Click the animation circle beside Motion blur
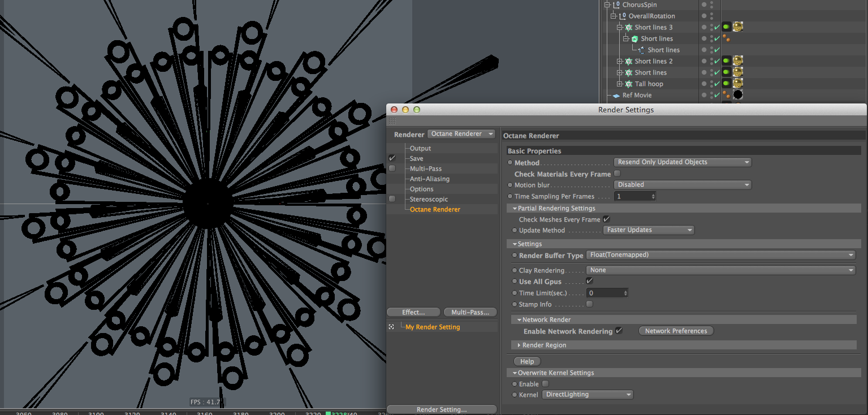This screenshot has width=868, height=415. (510, 185)
